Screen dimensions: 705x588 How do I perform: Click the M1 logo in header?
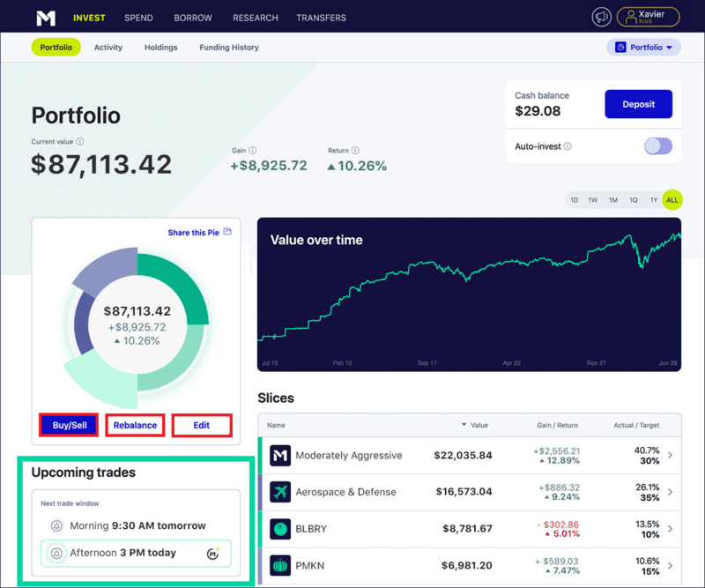(46, 18)
